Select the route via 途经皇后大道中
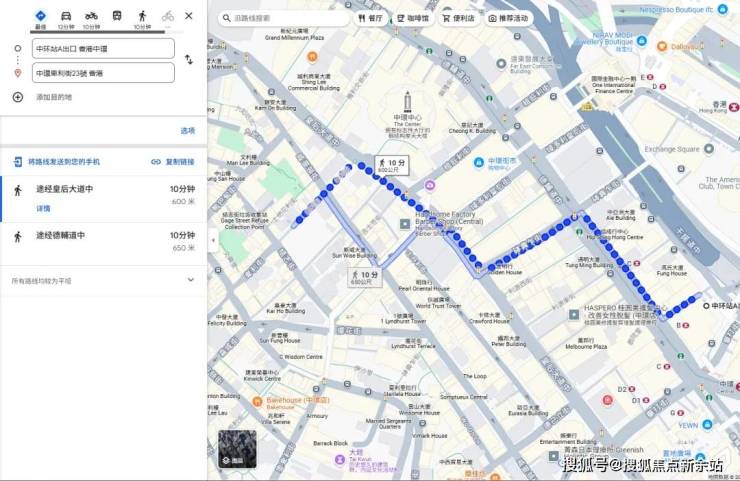The height and width of the screenshot is (481, 740). [104, 199]
